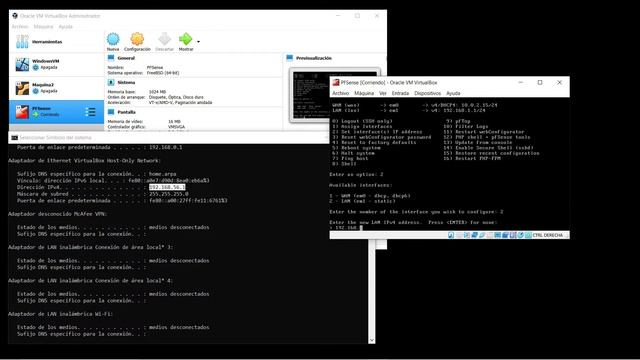Click the "VMSVGA" graphics controller value
Screen dimensions: 640x360
point(176,127)
